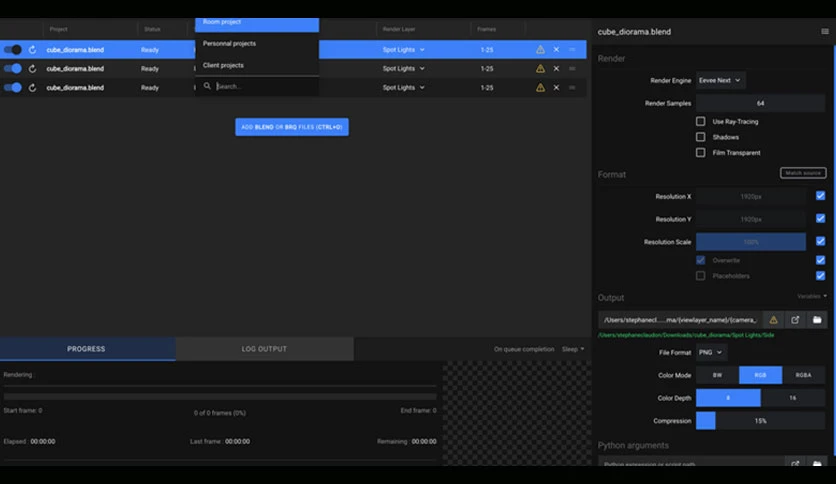
Task: Remove the last queue row with its X
Action: [556, 87]
